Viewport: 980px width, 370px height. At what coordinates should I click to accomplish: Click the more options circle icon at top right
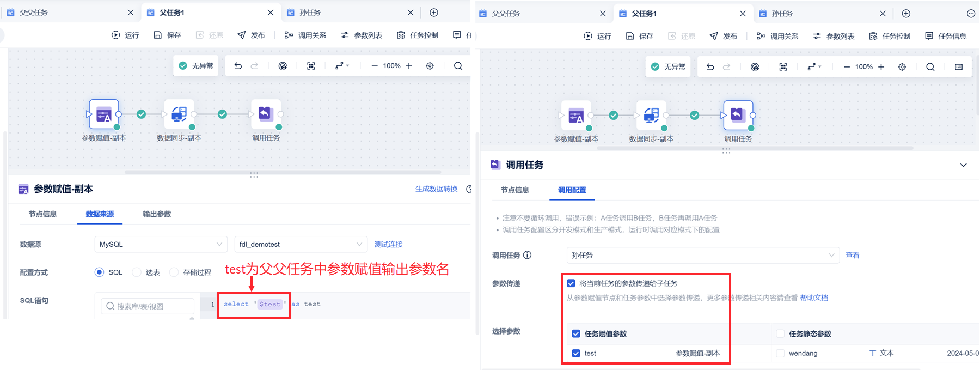point(971,14)
